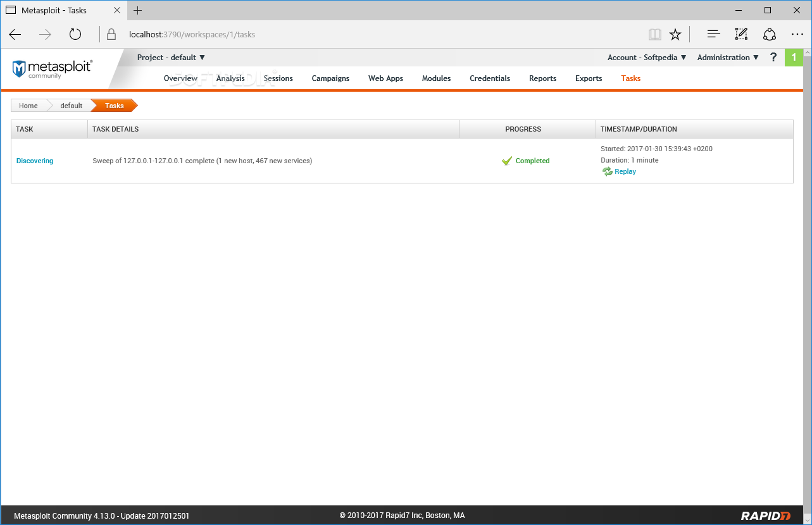Open the Analysis menu
The image size is (812, 525).
point(230,78)
